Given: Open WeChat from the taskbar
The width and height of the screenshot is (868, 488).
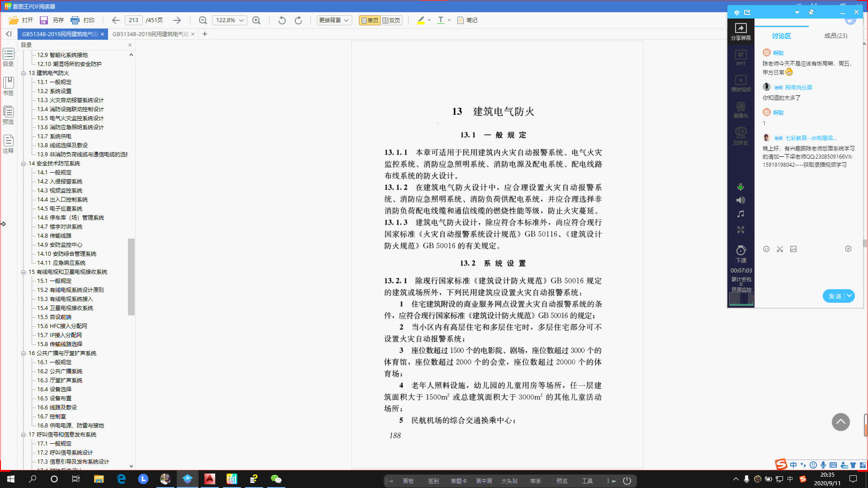Looking at the screenshot, I should [276, 479].
